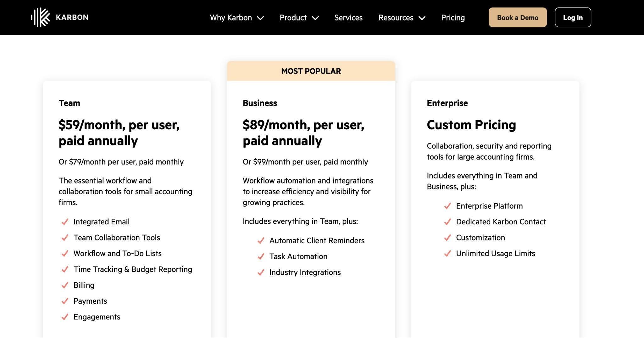Click the checkmark beside Billing
Viewport: 644px width, 338px height.
coord(65,285)
